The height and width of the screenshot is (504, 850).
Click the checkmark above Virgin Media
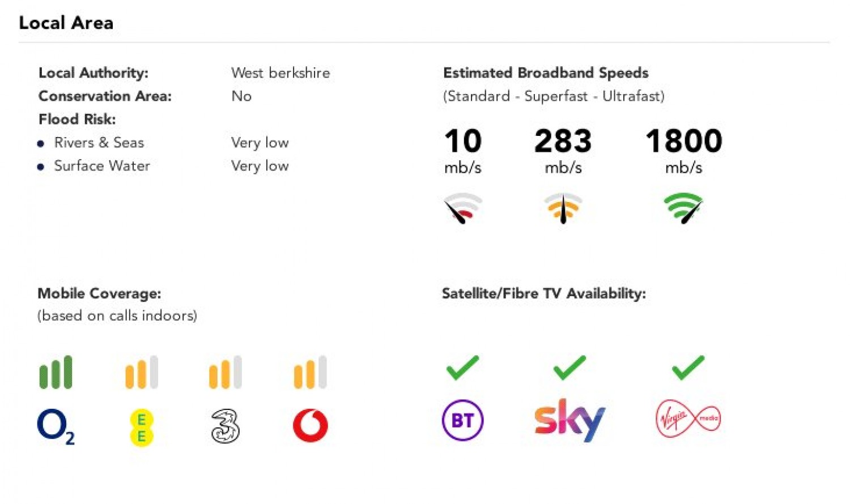tap(688, 368)
